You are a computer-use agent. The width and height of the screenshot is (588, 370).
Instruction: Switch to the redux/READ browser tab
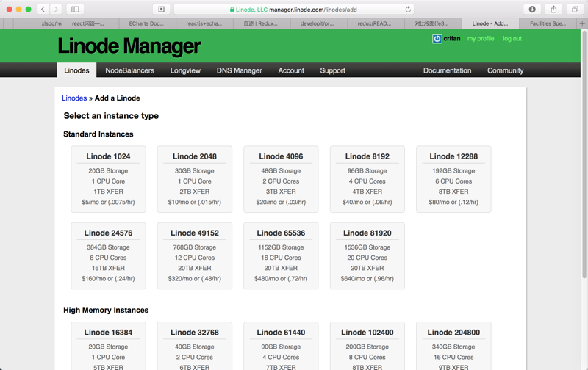376,23
